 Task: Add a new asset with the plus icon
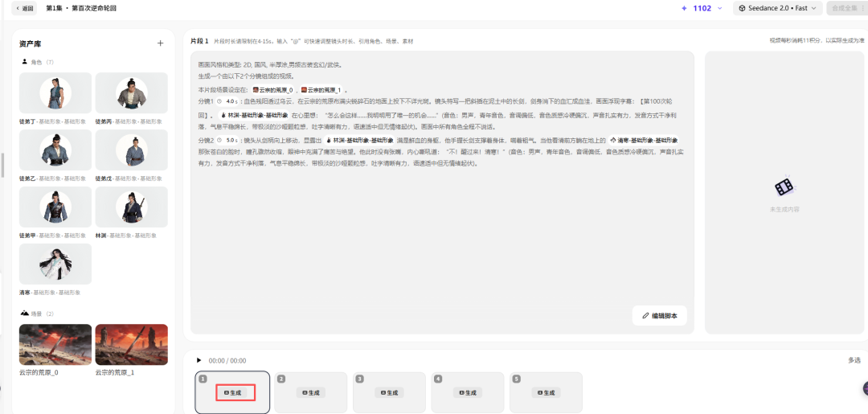(161, 43)
